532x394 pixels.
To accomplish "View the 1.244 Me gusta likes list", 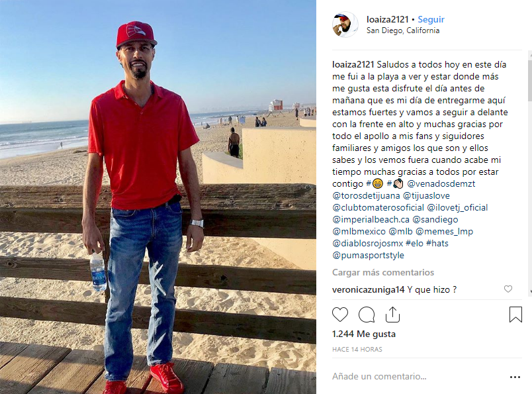I will click(364, 334).
